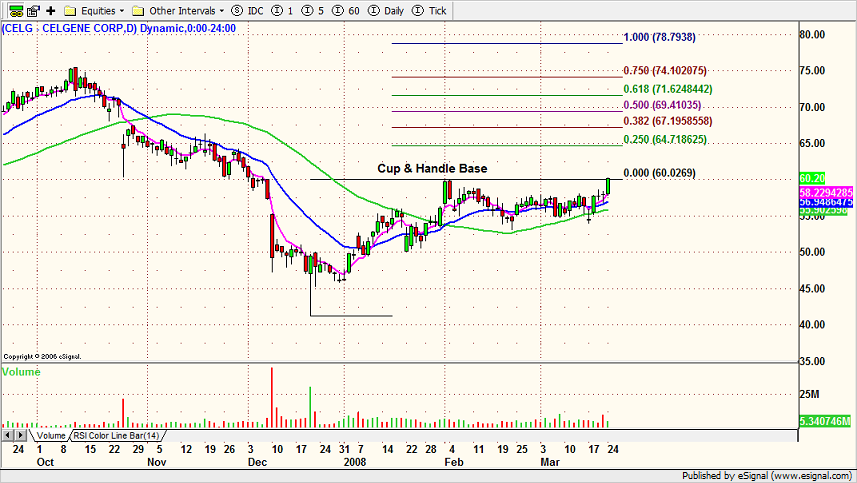
Task: Click the 0.618 (71.6248442) Fibonacci label
Action: pos(668,89)
